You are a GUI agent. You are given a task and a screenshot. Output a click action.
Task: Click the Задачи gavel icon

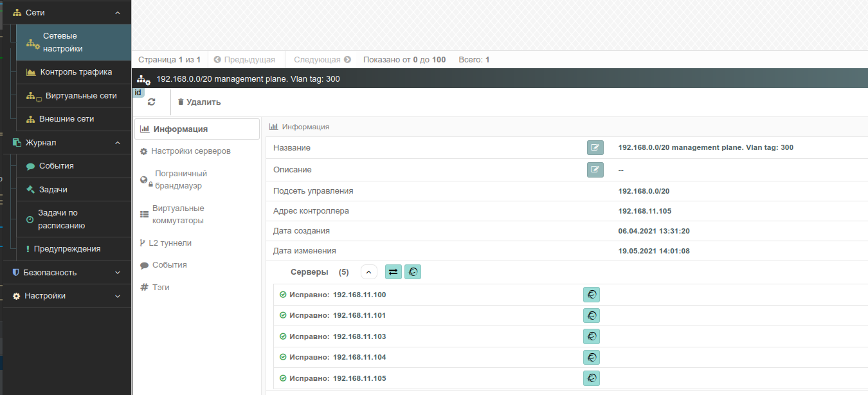[x=30, y=190]
